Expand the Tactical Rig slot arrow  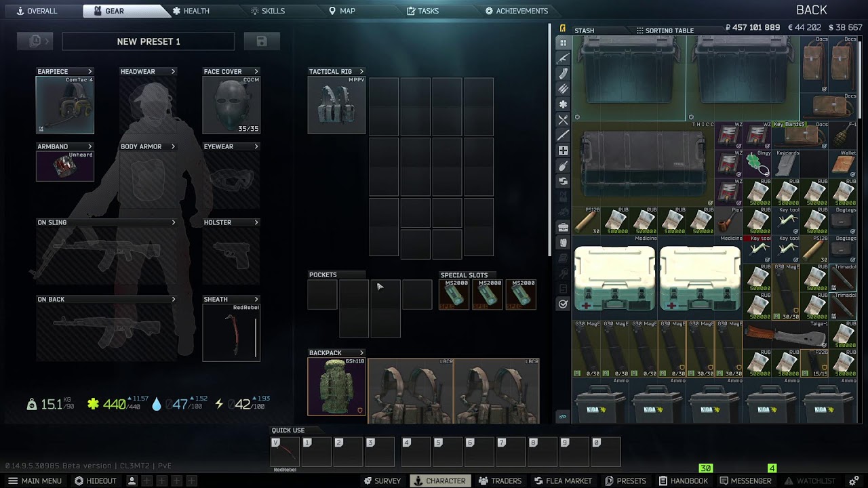(x=361, y=71)
